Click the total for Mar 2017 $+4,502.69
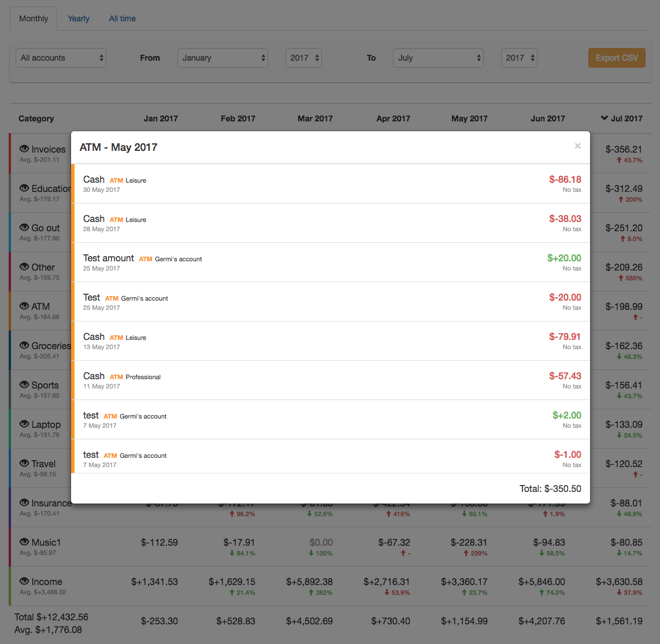This screenshot has width=660, height=644. [x=309, y=621]
